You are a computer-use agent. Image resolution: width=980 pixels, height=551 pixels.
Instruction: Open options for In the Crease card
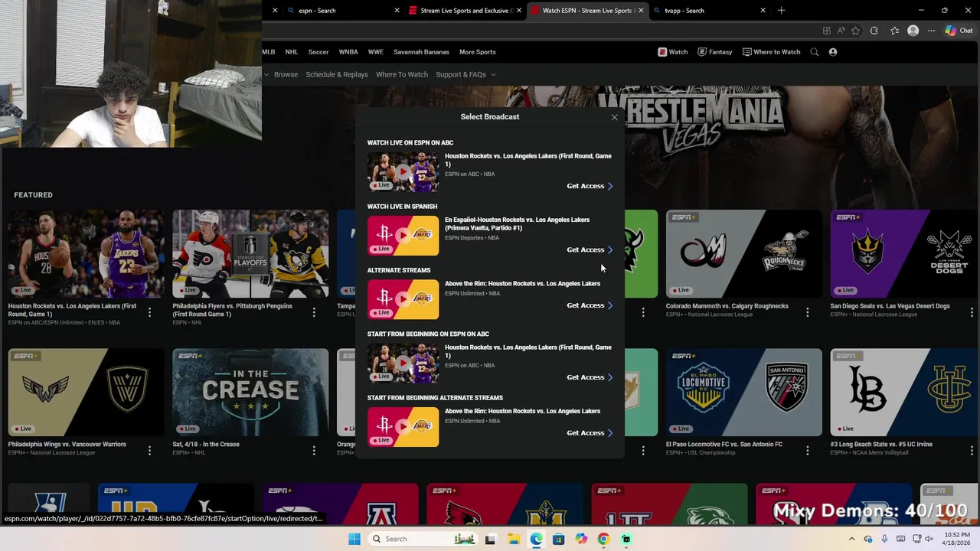pyautogui.click(x=314, y=451)
